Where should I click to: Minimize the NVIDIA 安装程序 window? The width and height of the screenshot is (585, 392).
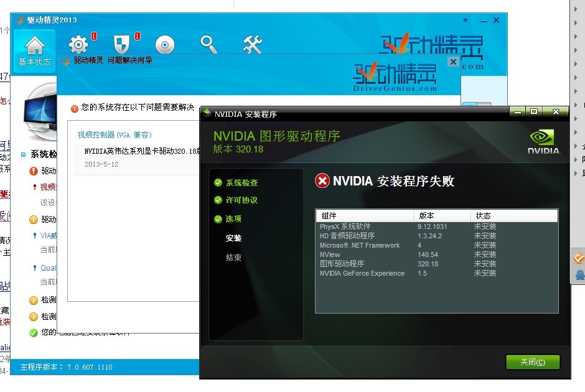click(x=517, y=111)
